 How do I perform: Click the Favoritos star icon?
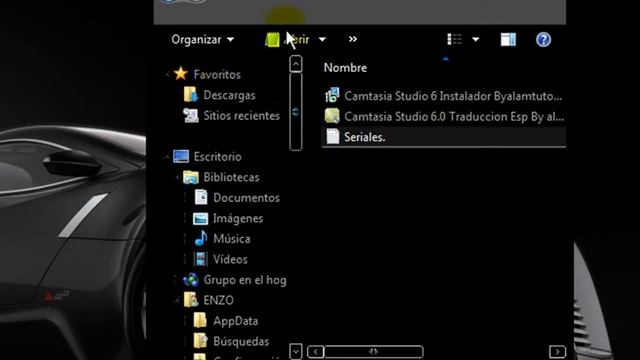coord(181,74)
